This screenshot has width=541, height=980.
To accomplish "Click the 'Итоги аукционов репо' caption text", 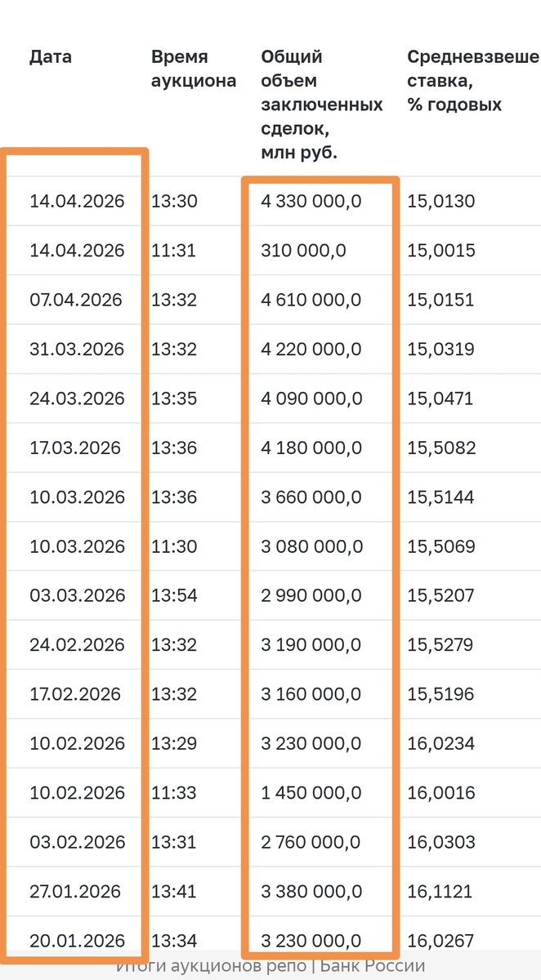I will click(212, 966).
